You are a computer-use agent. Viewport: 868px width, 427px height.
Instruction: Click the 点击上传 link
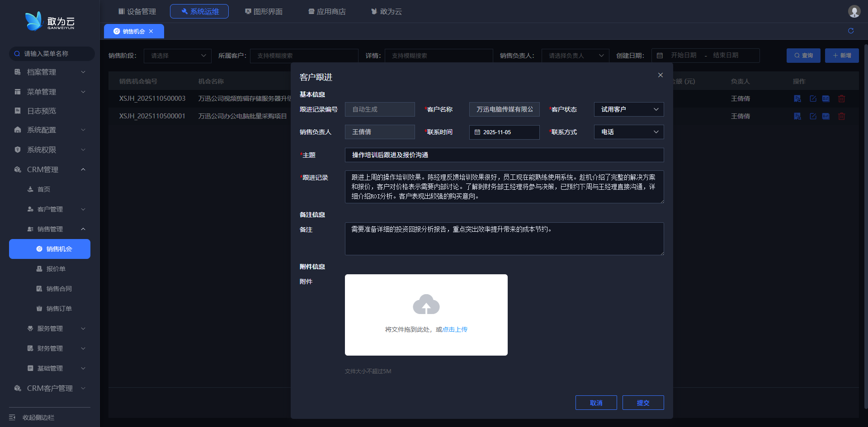pos(455,329)
